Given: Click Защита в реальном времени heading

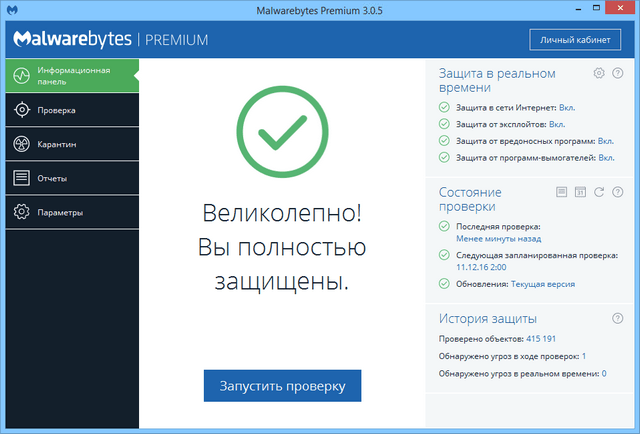Looking at the screenshot, I should (x=497, y=80).
